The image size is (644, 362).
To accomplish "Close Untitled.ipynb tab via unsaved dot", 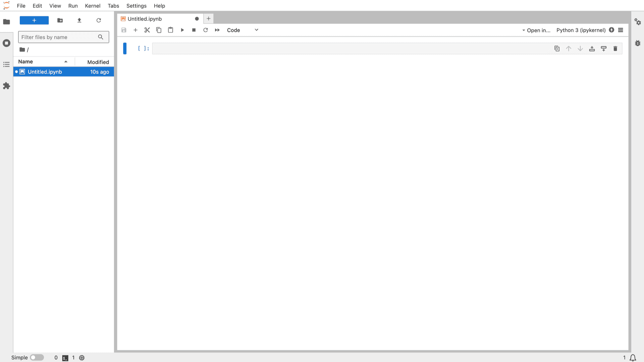I will [197, 19].
